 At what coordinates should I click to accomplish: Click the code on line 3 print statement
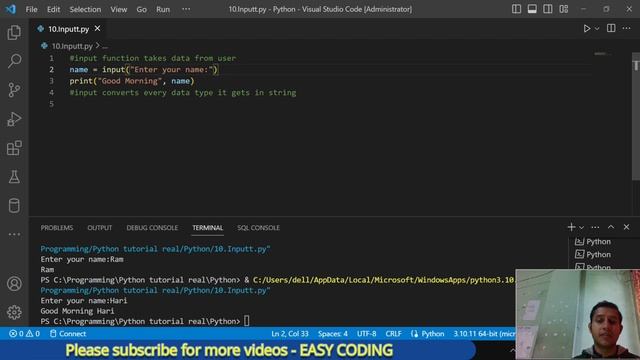(132, 81)
